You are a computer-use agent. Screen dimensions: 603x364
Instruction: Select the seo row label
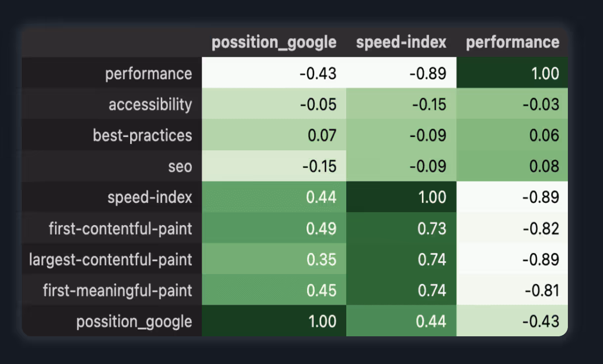point(180,166)
